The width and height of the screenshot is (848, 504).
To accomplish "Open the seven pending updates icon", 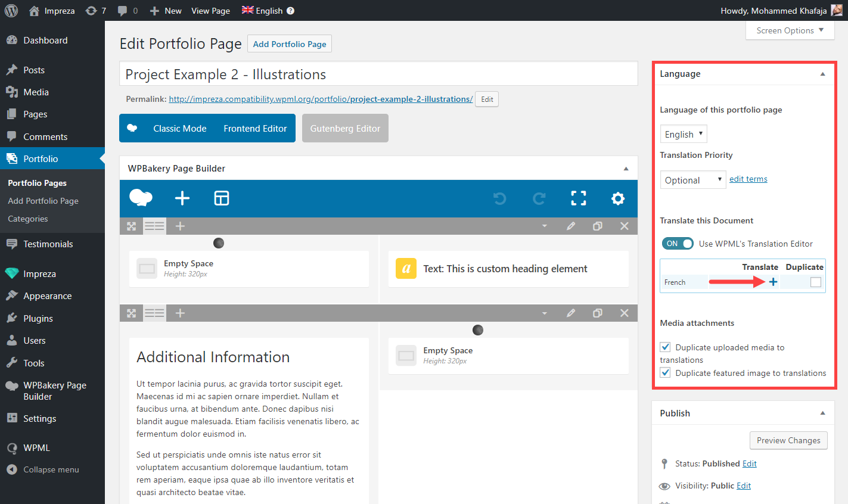I will tap(95, 11).
